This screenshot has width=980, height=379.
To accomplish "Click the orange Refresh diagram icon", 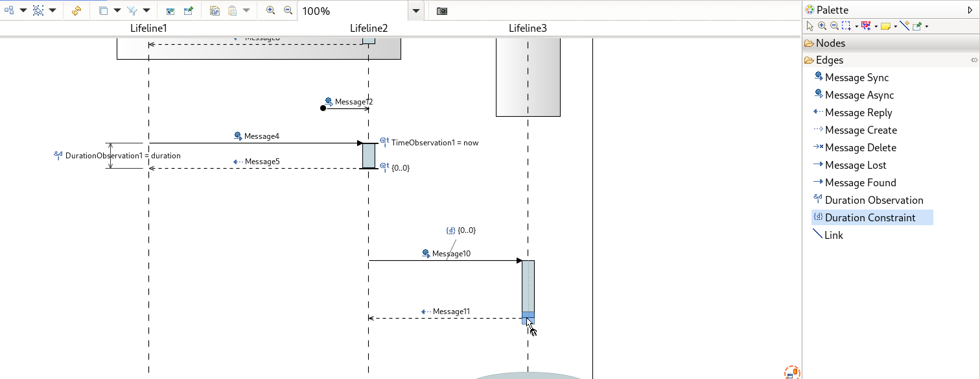I will tap(76, 11).
